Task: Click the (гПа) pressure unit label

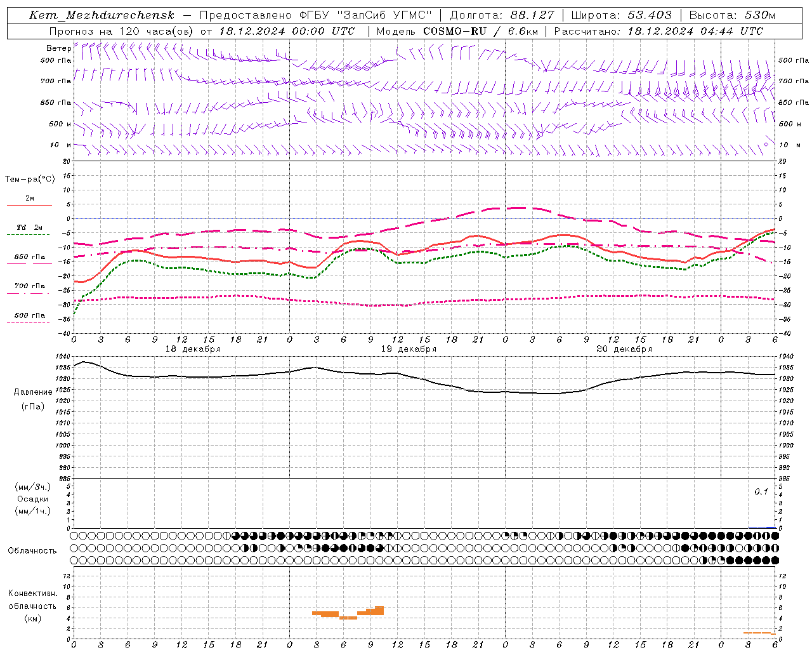Action: pyautogui.click(x=33, y=406)
